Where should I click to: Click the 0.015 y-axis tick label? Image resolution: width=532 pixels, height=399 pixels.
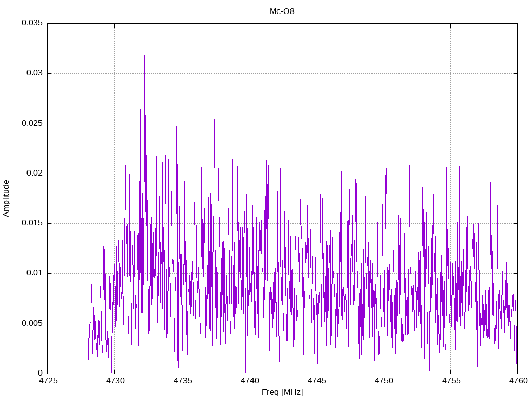pyautogui.click(x=32, y=223)
